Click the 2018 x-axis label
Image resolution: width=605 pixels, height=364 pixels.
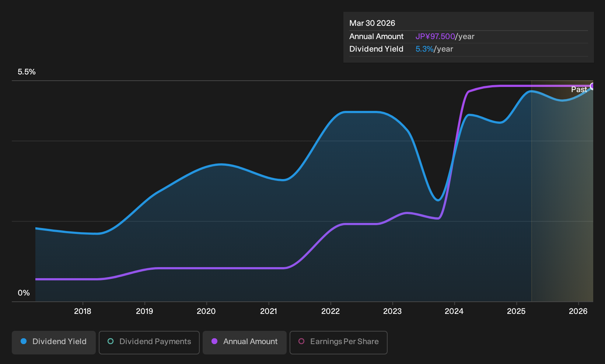[83, 311]
